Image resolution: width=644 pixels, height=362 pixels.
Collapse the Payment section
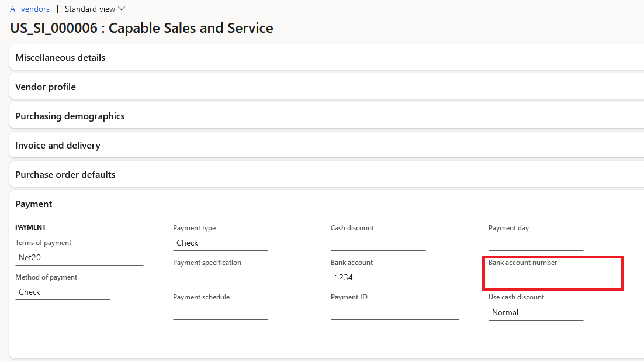[x=327, y=204]
